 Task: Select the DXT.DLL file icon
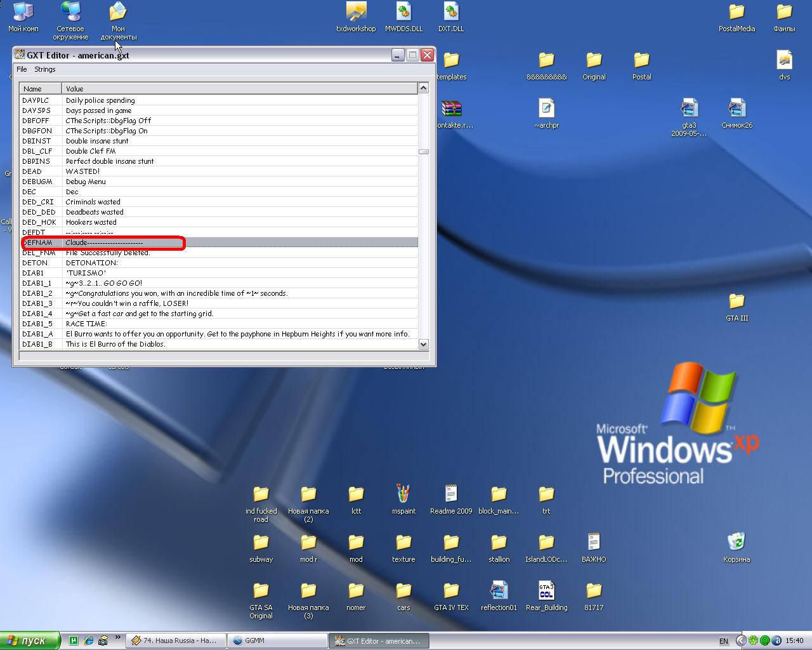[x=451, y=12]
